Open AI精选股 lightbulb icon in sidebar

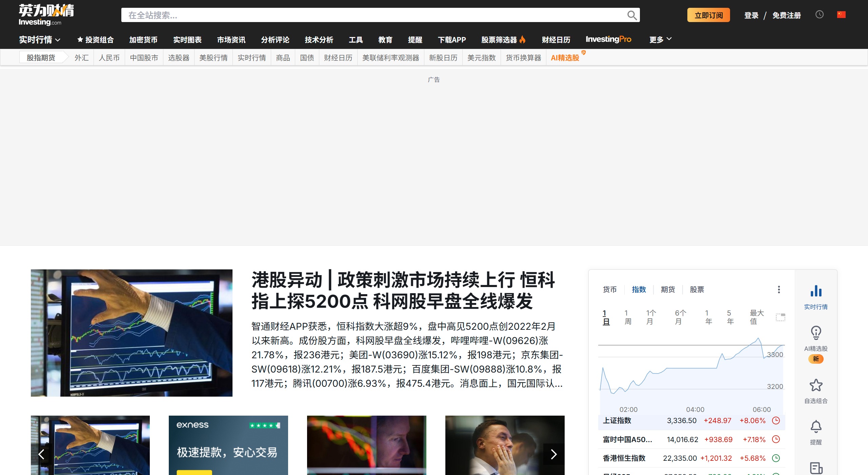pyautogui.click(x=816, y=333)
